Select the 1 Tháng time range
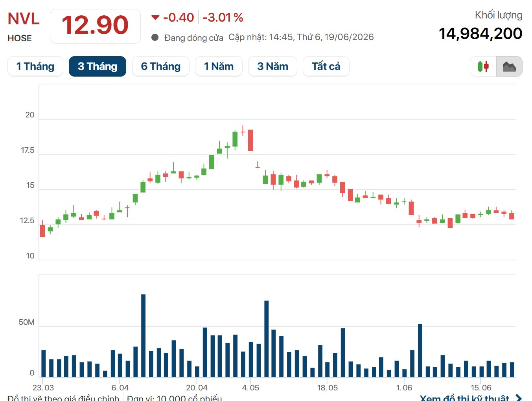 (35, 66)
